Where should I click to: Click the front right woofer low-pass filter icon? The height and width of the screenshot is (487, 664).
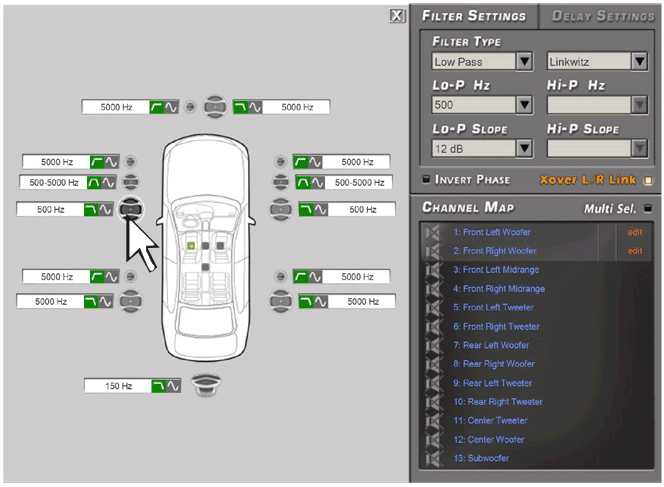click(306, 209)
